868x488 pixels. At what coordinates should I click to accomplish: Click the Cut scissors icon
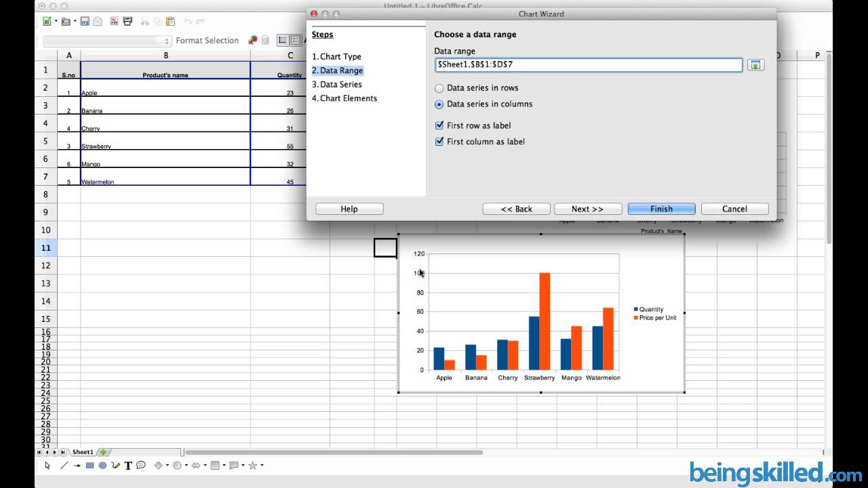pos(144,22)
